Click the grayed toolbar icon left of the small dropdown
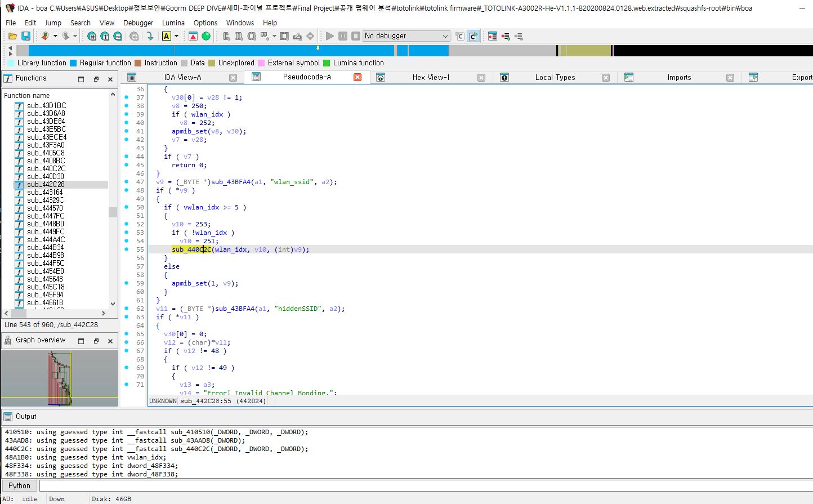The width and height of the screenshot is (813, 504). (x=265, y=36)
